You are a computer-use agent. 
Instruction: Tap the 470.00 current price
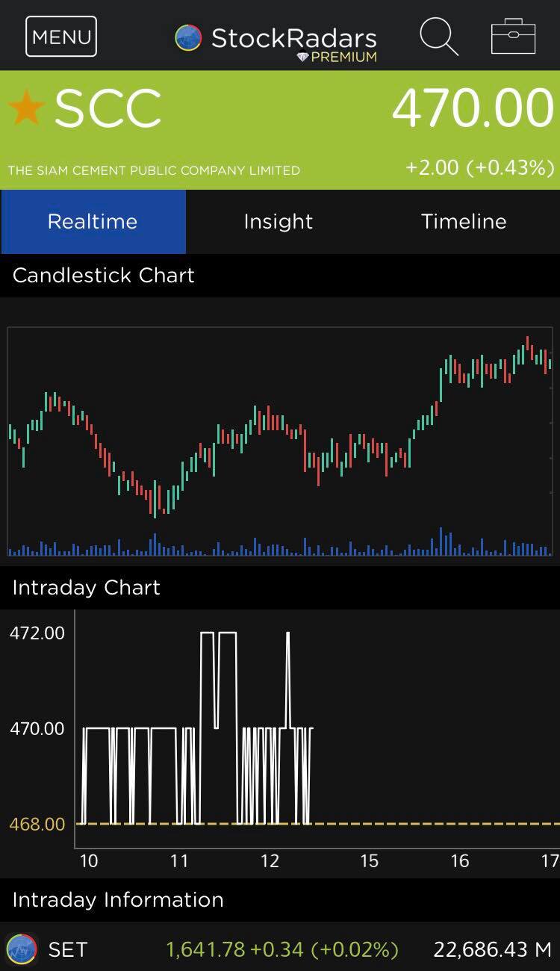[x=473, y=109]
